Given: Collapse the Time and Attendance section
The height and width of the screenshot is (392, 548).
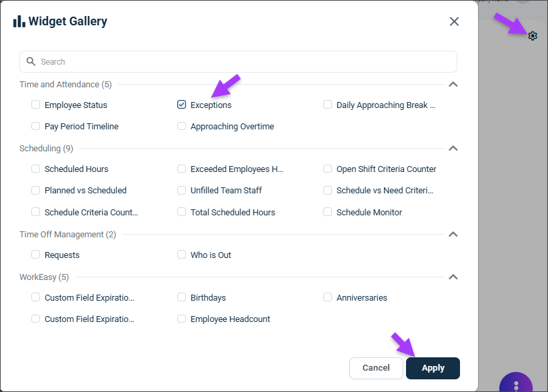Looking at the screenshot, I should [x=453, y=84].
